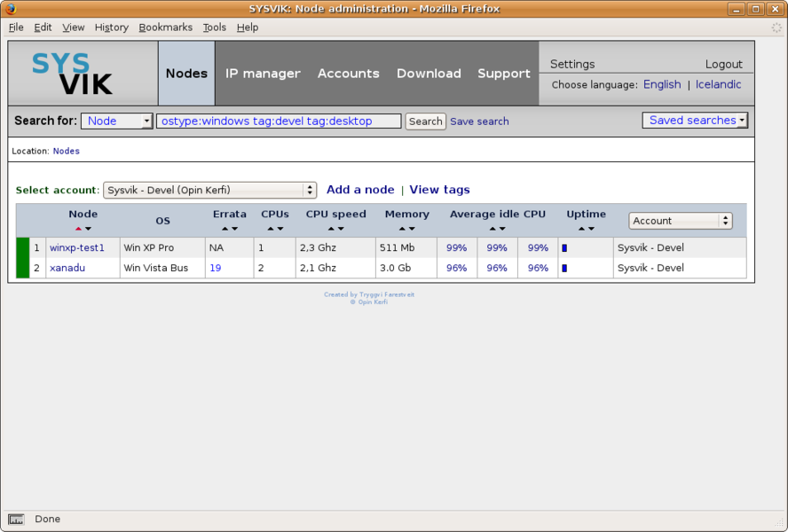Open the Search for type dropdown
This screenshot has width=788, height=532.
117,121
